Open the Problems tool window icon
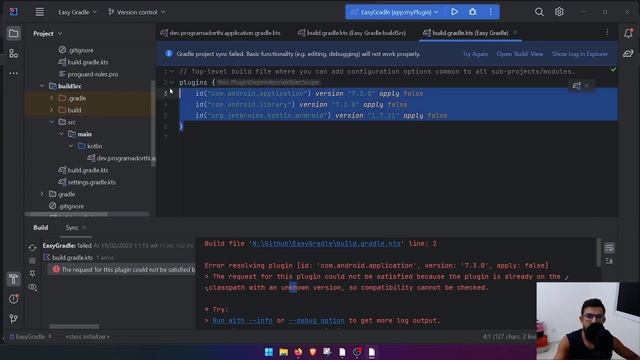 tap(13, 299)
